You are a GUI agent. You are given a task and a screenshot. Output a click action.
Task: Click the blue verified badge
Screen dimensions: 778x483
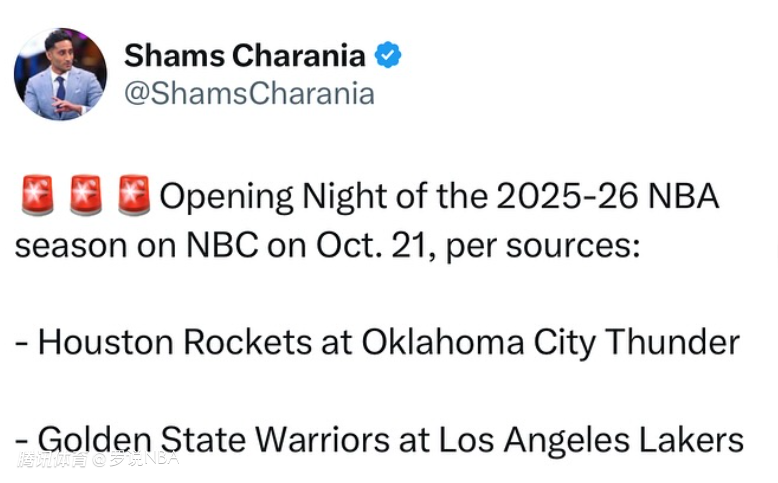pos(388,56)
